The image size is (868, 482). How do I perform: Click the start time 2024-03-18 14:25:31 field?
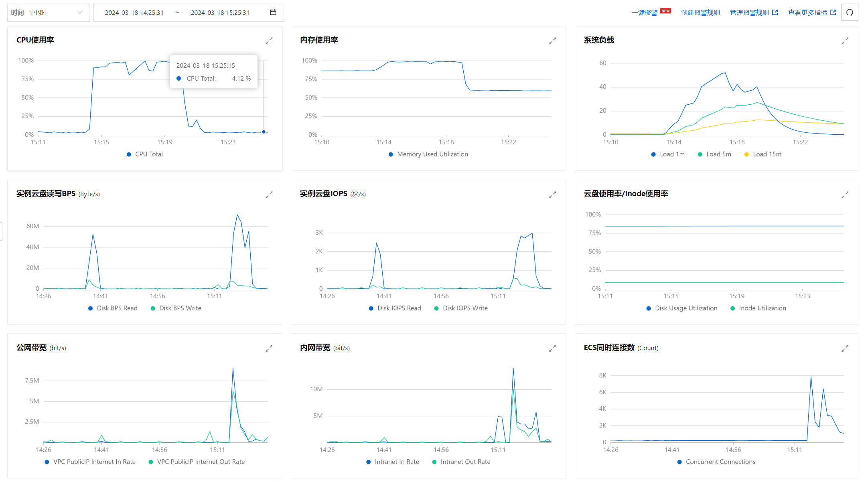coord(134,12)
